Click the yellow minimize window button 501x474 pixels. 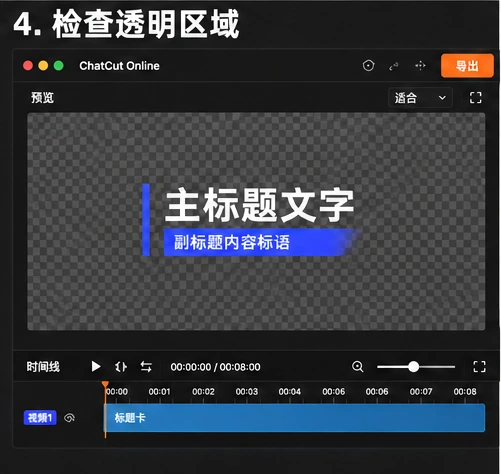coord(43,66)
